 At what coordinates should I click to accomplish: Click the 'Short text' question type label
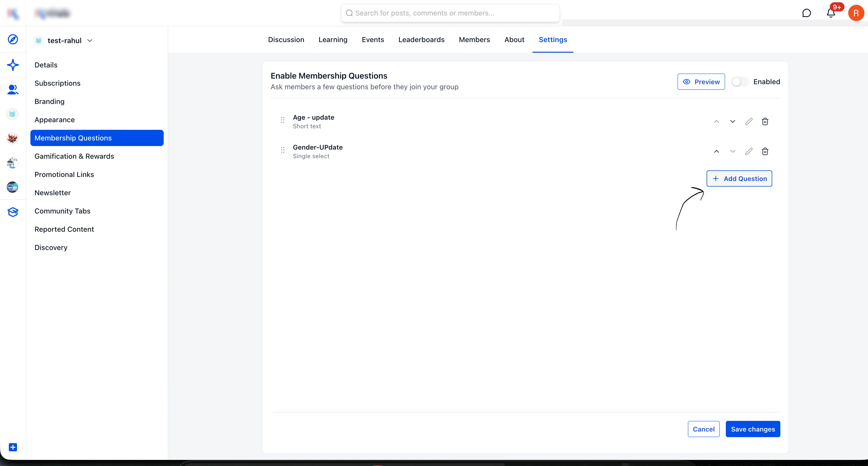[307, 126]
